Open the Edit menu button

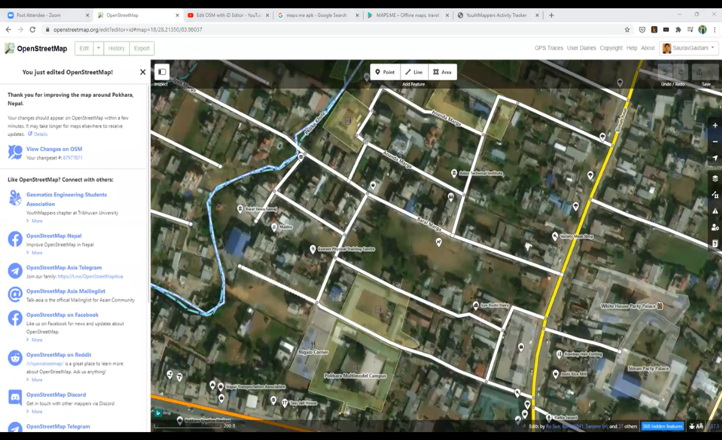pyautogui.click(x=84, y=48)
